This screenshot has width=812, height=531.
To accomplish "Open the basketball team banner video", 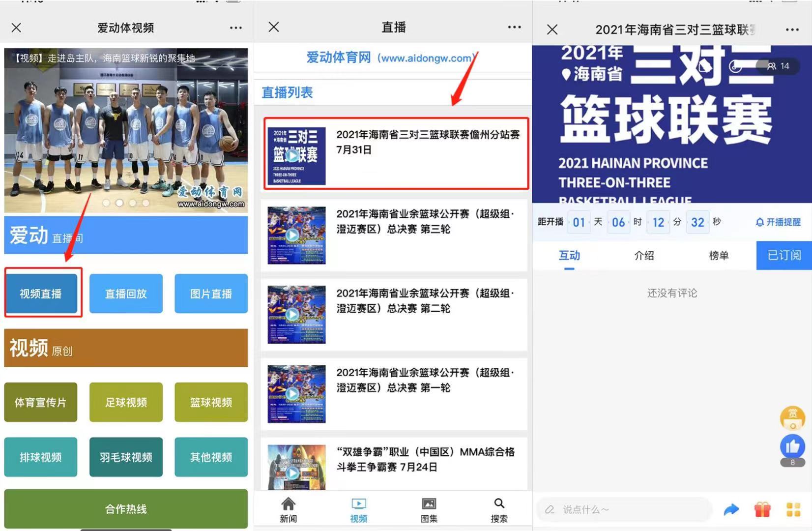I will 126,130.
